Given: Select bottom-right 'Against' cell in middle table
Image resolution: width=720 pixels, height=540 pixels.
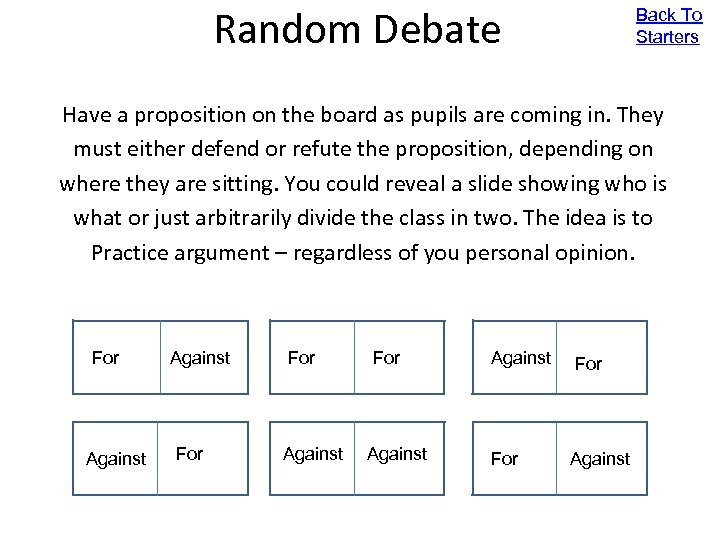Looking at the screenshot, I should pos(397,454).
